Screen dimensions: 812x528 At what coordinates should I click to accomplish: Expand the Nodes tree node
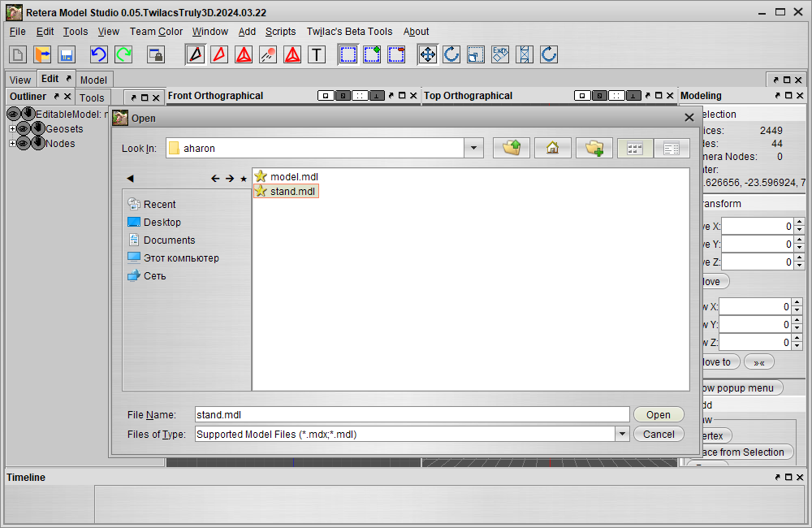(x=12, y=144)
